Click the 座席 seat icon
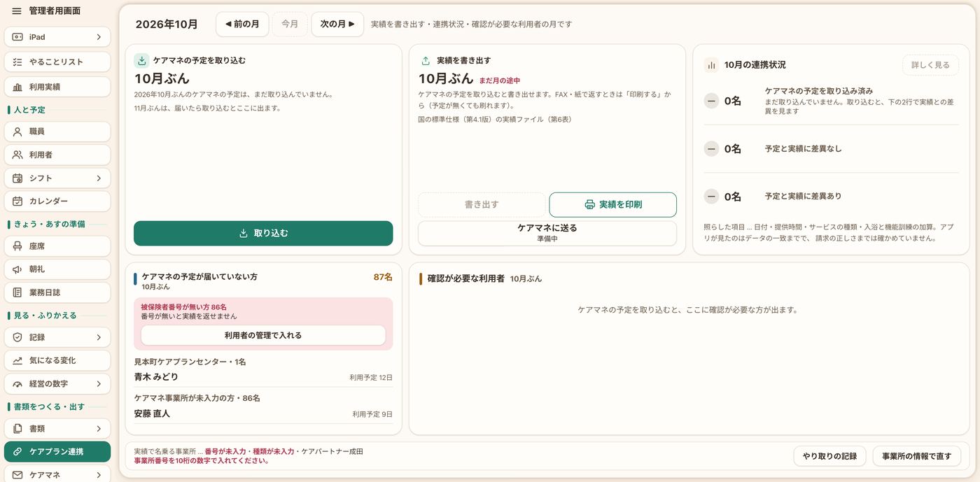 (x=17, y=246)
